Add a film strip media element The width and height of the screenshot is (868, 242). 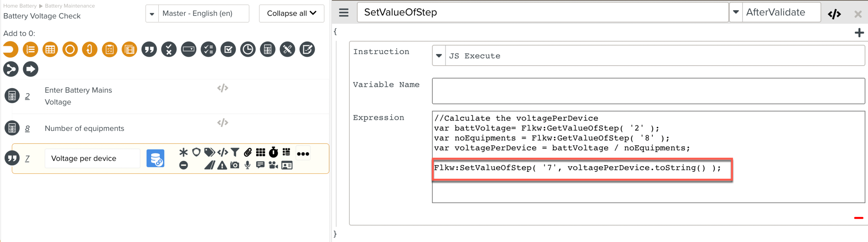point(130,49)
